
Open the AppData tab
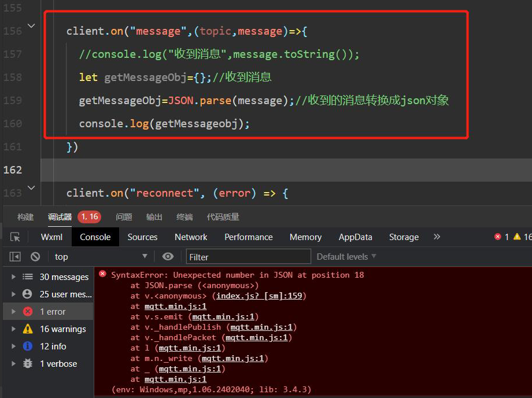355,237
